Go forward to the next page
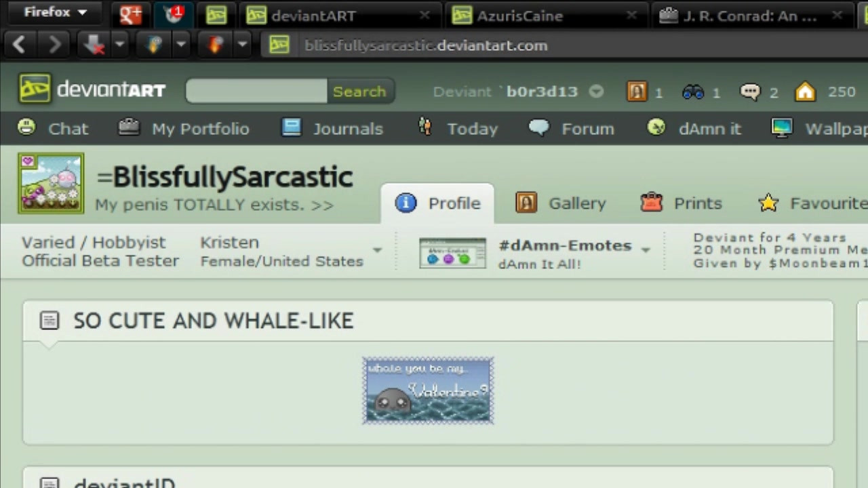The width and height of the screenshot is (868, 488). click(54, 45)
